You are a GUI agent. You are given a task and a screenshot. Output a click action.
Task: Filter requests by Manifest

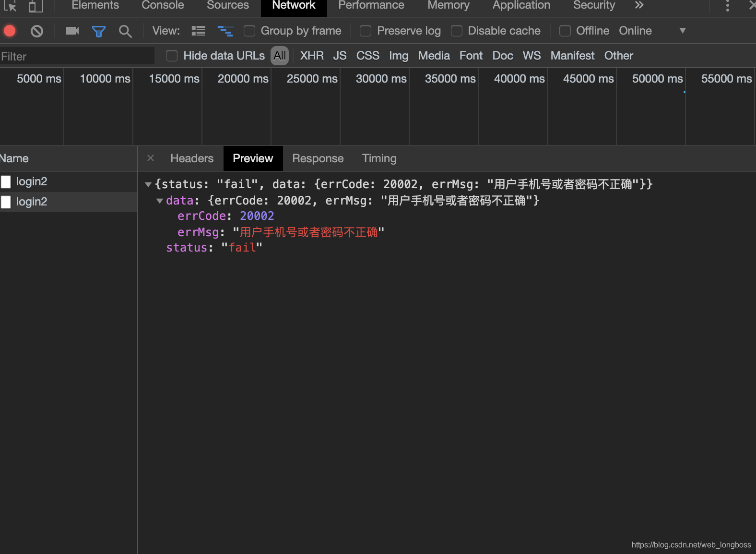tap(573, 56)
